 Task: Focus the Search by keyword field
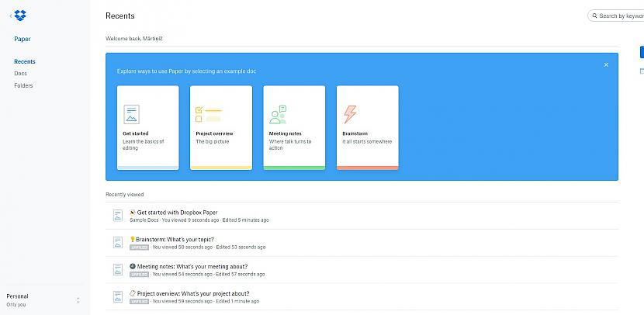pos(615,16)
